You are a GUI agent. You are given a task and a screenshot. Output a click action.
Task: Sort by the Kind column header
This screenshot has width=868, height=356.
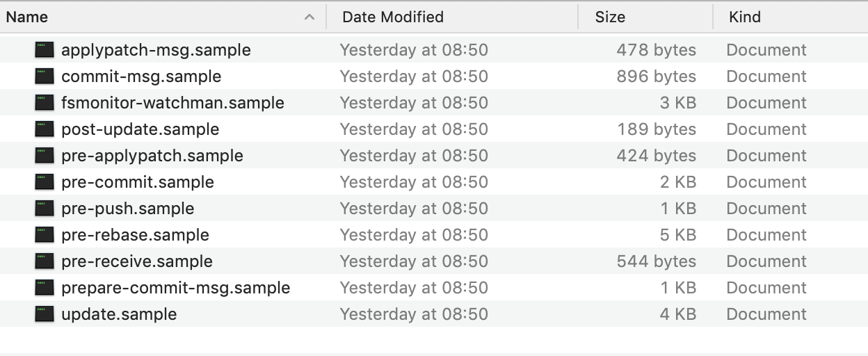coord(744,17)
